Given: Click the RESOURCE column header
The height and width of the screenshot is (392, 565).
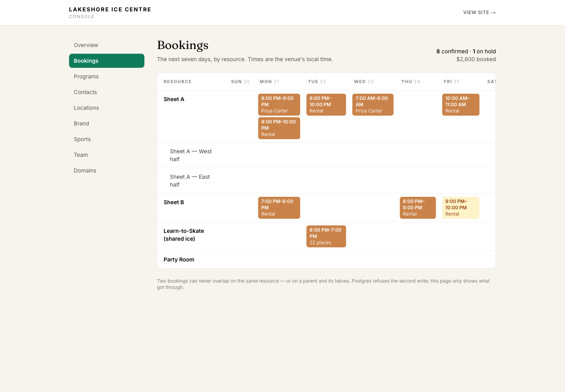Looking at the screenshot, I should point(178,82).
